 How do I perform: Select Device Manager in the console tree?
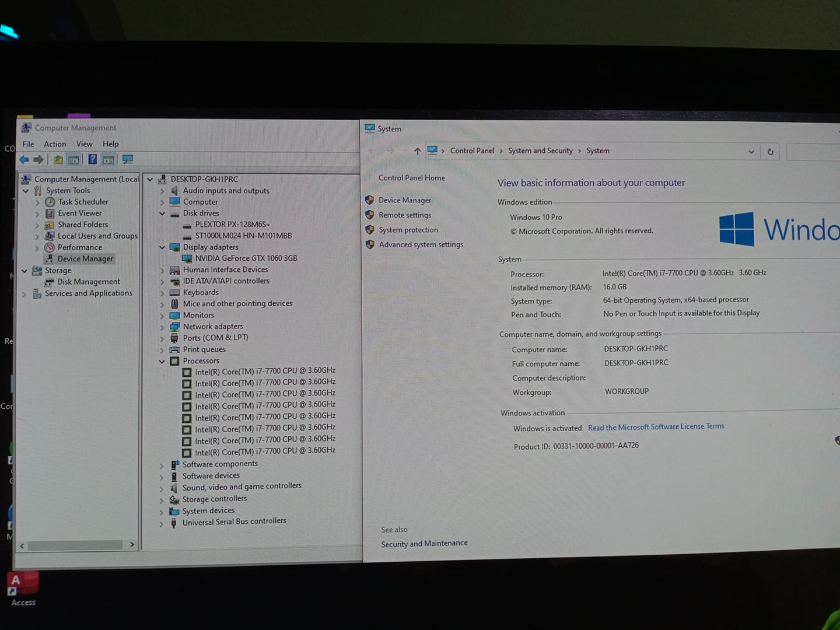85,259
